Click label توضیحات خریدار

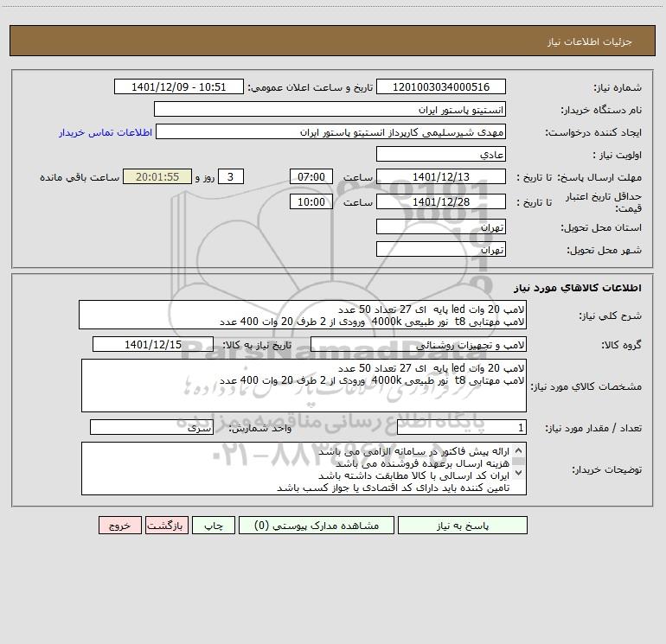pyautogui.click(x=607, y=470)
